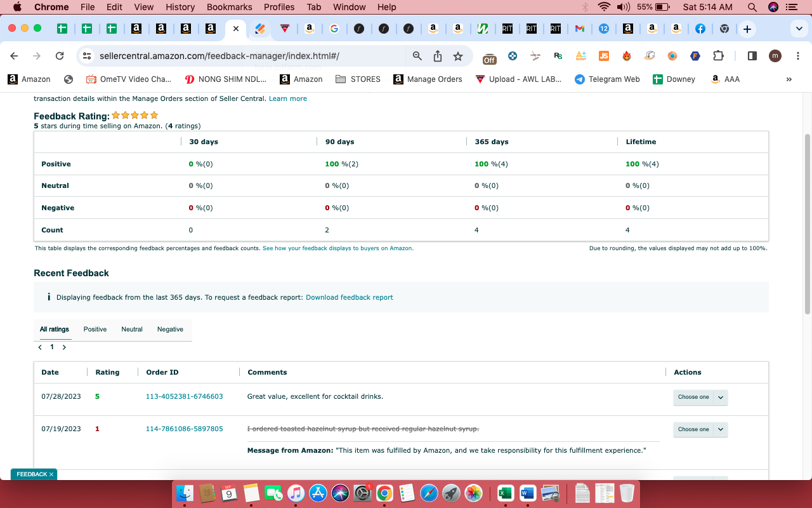Open "See how your feedback displays to buyers" link
The image size is (812, 508).
(x=338, y=248)
